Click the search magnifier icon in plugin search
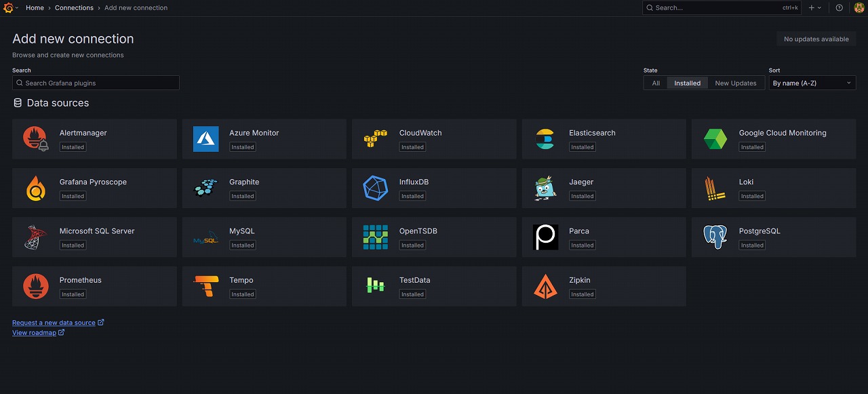 20,83
